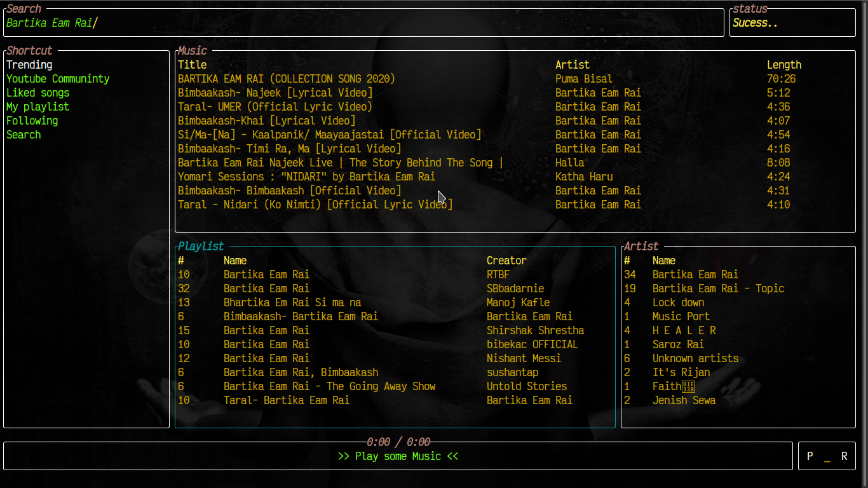Toggle the R indicator in bottom-right box
Screen dimensions: 868x488
(x=844, y=456)
